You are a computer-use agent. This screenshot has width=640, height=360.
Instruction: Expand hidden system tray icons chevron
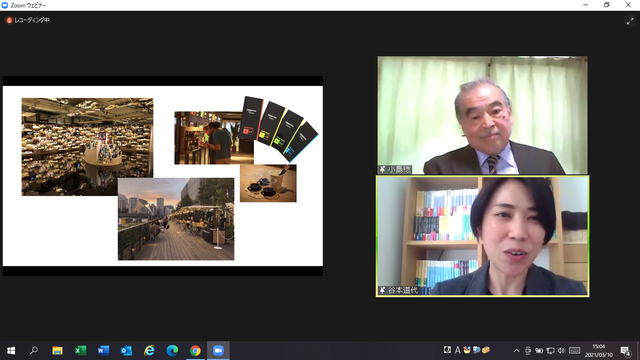click(516, 351)
